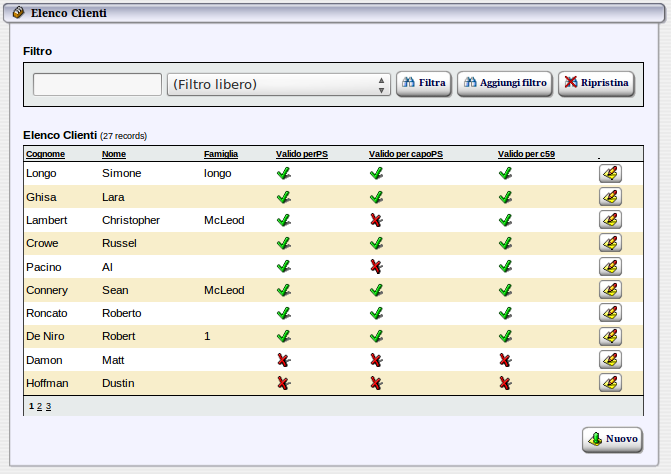Edit the Matt Damon record
Viewport: 671px width, 474px height.
click(610, 360)
